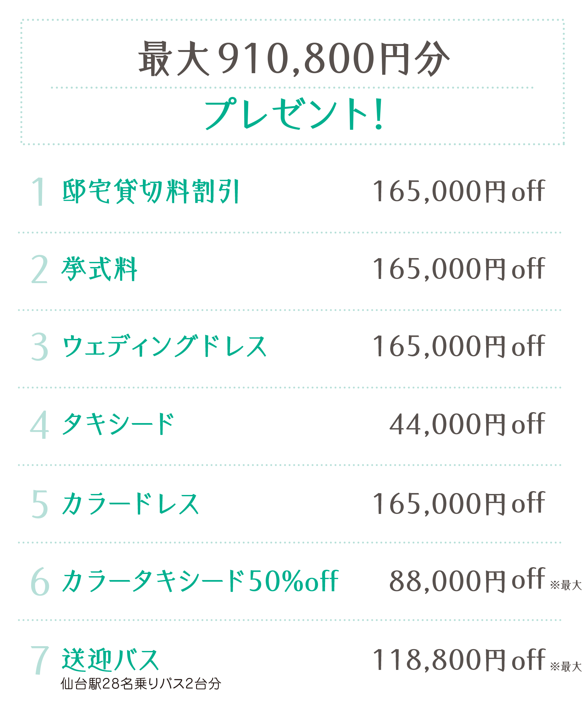Open the ウェディングドレス item

tap(164, 346)
